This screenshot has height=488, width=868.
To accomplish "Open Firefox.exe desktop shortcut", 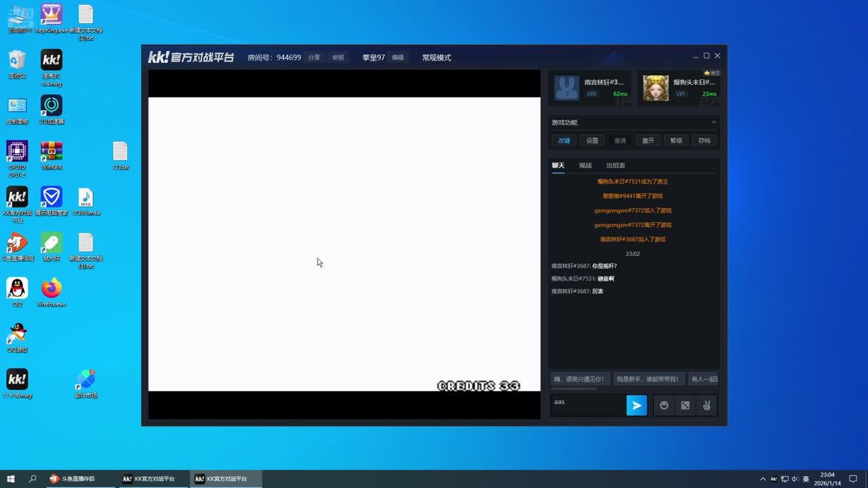I will tap(52, 289).
